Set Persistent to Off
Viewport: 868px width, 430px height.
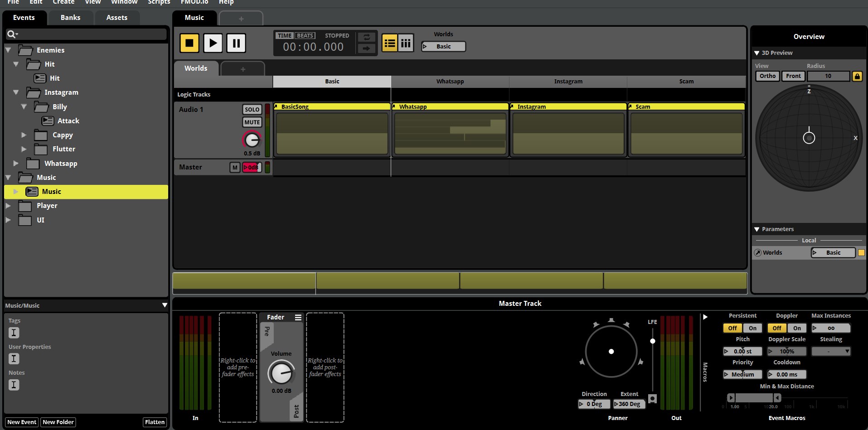(x=732, y=329)
